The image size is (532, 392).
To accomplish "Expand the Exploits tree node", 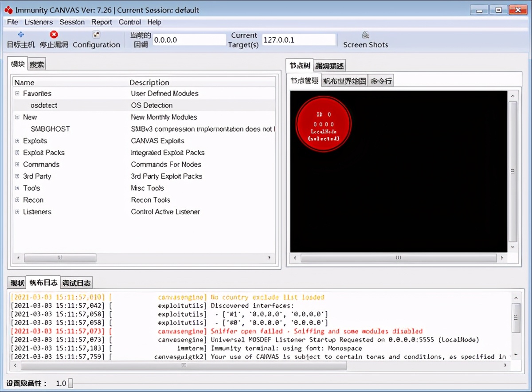I will 17,141.
